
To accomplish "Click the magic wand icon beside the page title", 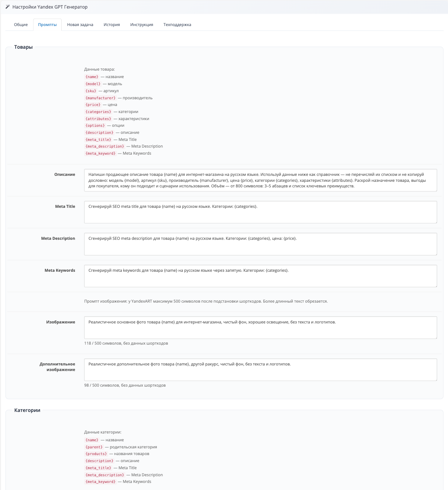I will pos(7,7).
